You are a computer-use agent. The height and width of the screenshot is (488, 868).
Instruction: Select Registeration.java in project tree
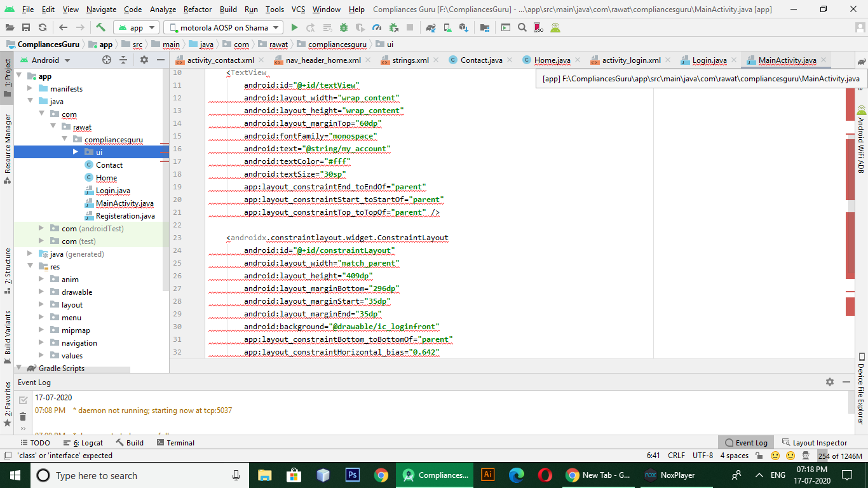[x=125, y=215]
